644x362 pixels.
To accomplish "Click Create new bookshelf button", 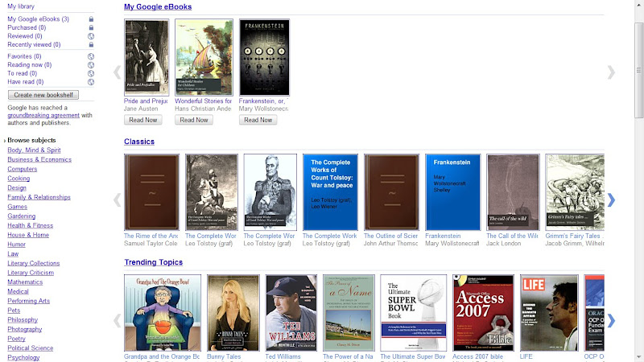I will tap(43, 95).
